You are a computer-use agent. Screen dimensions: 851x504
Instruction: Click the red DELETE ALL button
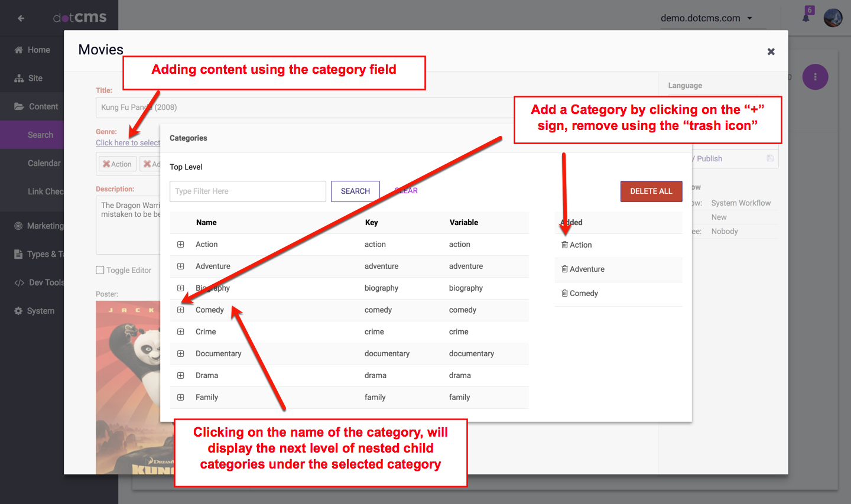click(x=651, y=191)
